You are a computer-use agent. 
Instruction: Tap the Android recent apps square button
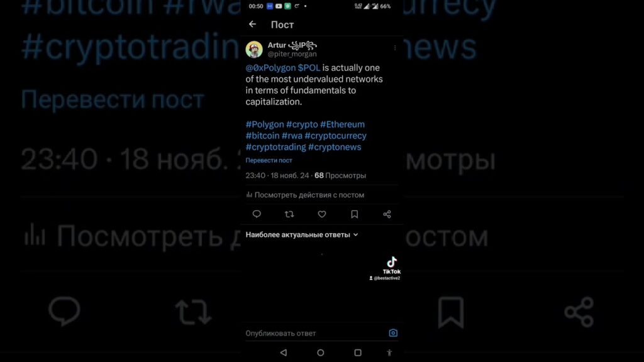358,353
